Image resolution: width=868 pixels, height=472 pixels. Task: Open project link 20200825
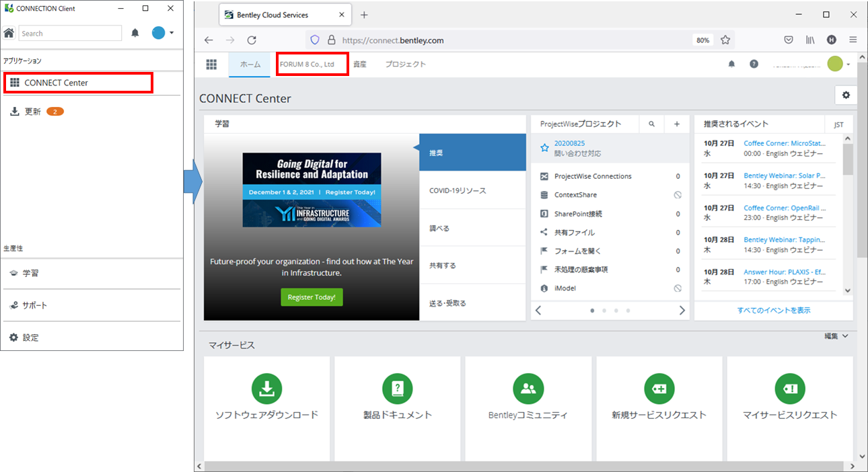point(569,143)
